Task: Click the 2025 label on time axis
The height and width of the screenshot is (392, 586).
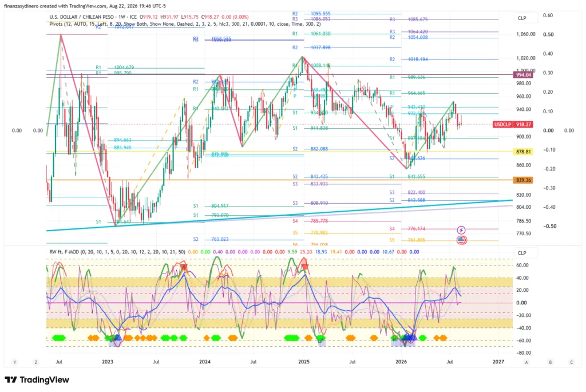Action: (x=304, y=362)
